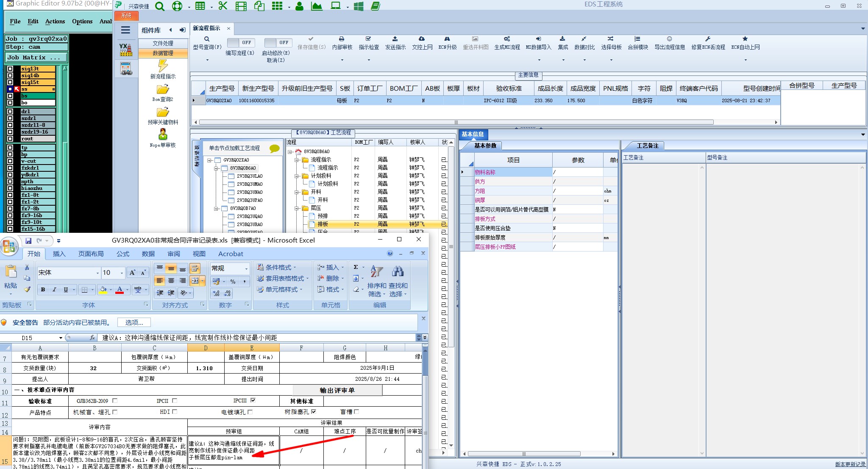Expand the 常规 number format dropdown
Image resolution: width=868 pixels, height=469 pixels.
click(x=246, y=269)
